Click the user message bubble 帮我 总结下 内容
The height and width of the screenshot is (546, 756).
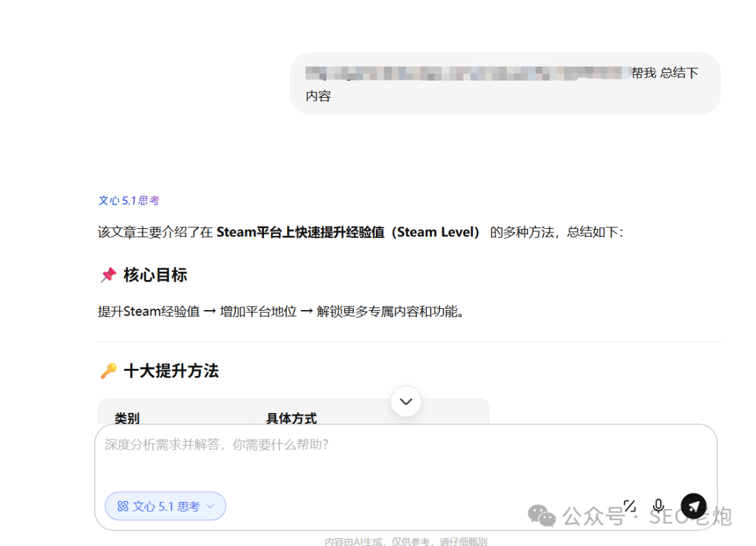(505, 84)
